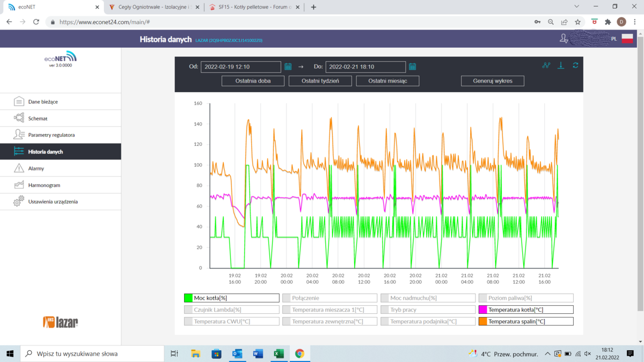
Task: Click the chart line-graph icon
Action: click(546, 65)
